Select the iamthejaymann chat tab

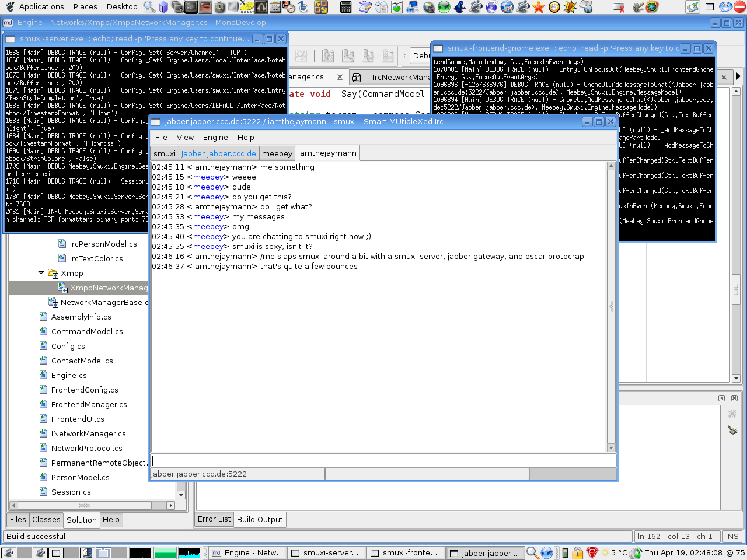327,153
